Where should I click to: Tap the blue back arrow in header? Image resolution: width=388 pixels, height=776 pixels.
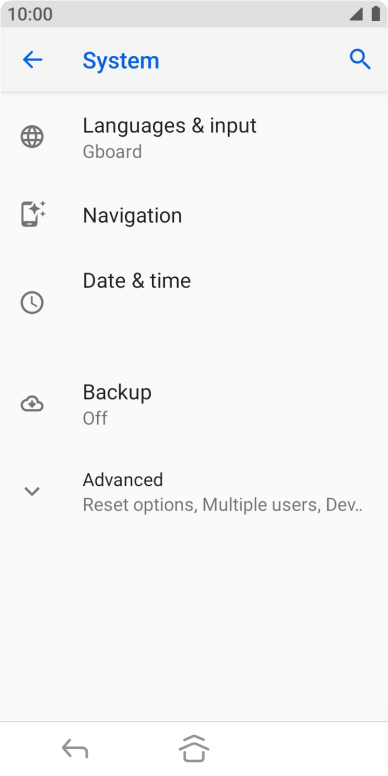click(x=32, y=60)
